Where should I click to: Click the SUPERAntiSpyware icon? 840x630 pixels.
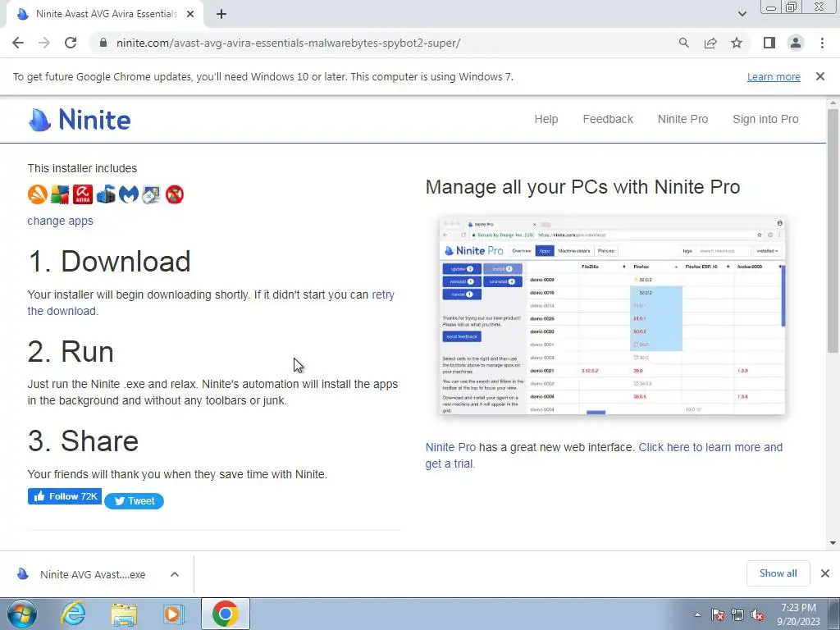[175, 194]
